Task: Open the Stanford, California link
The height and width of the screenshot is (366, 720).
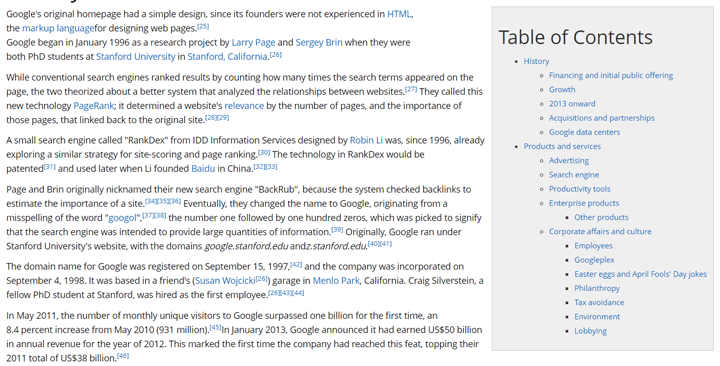Action: [227, 57]
